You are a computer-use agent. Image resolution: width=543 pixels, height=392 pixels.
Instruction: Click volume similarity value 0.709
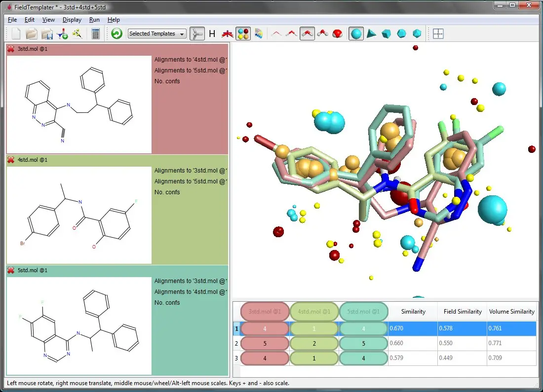click(495, 358)
